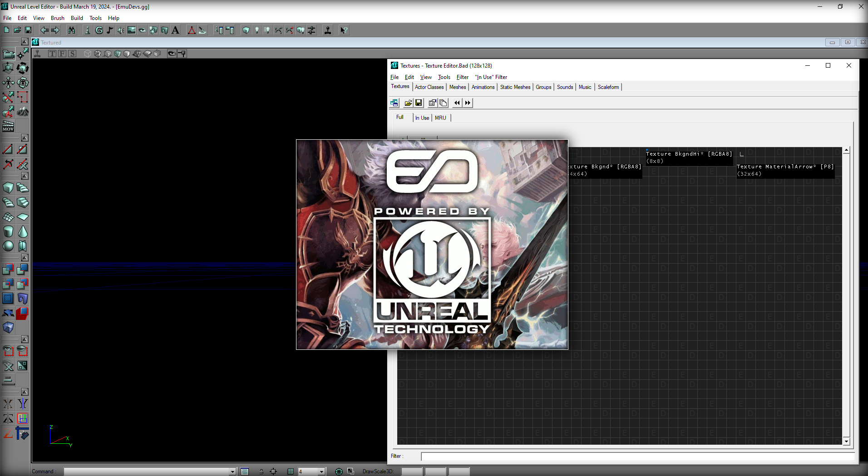Open the Actor Class browser pawn icon
Screen dimensions: 868x476
pos(88,30)
